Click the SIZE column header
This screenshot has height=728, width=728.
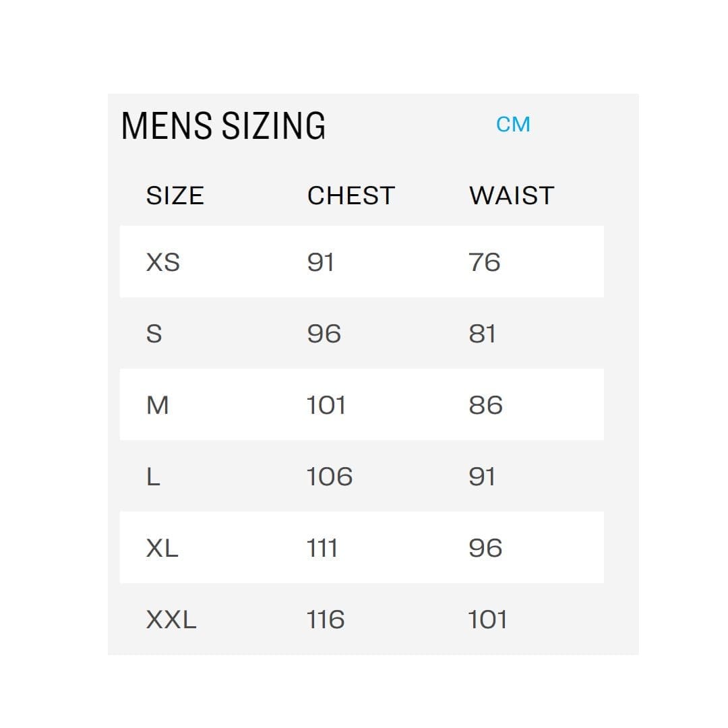[175, 196]
